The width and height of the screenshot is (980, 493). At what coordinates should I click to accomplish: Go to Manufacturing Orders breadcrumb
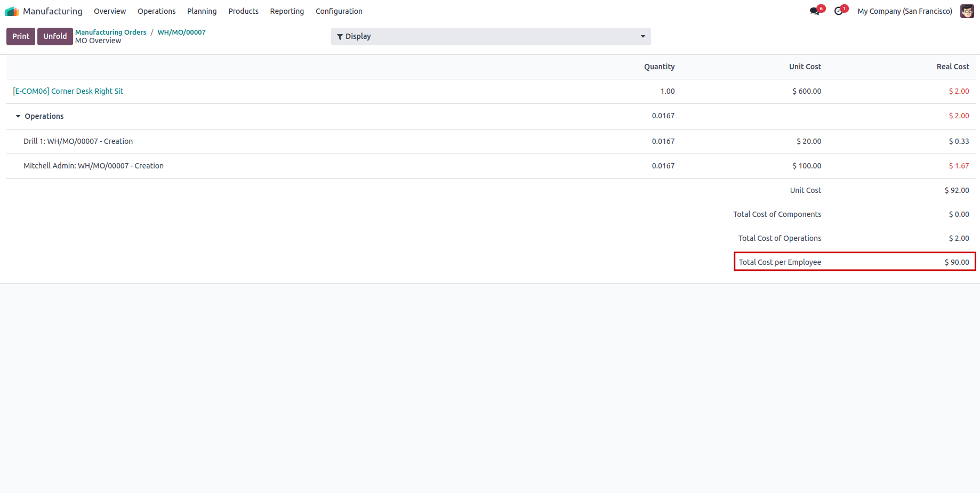coord(110,32)
